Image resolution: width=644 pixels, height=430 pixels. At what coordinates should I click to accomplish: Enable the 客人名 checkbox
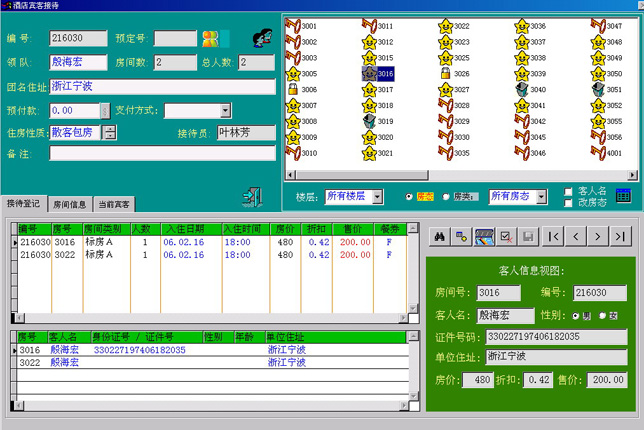pos(569,191)
